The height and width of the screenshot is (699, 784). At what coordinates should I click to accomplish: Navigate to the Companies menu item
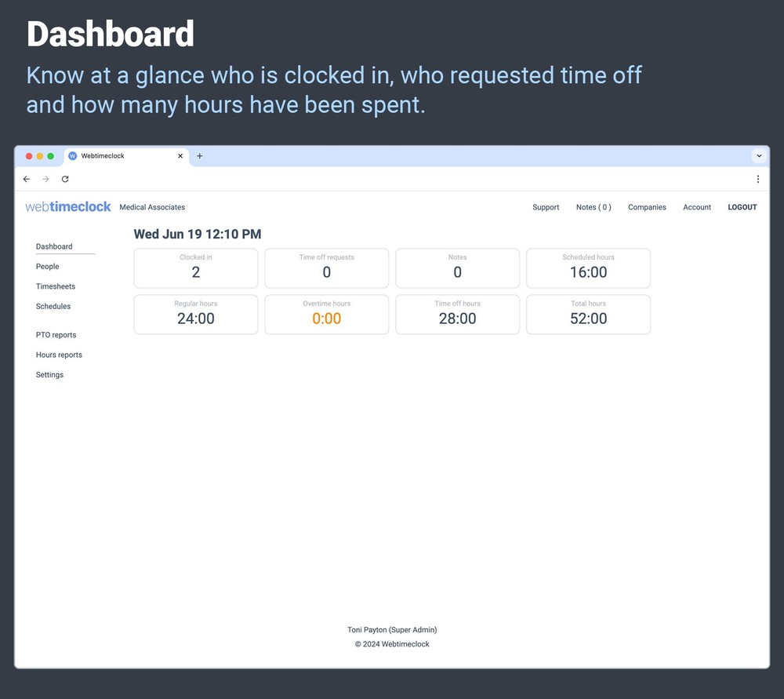pos(647,207)
